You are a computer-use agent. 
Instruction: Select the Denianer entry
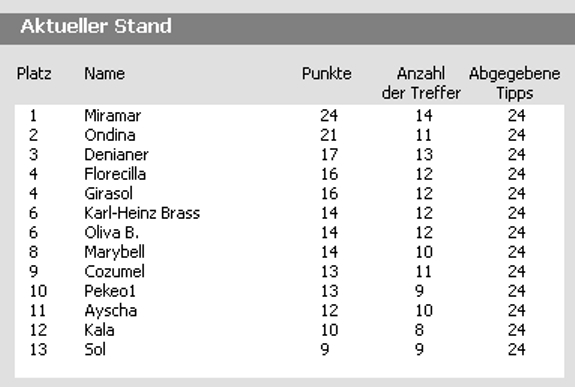116,155
